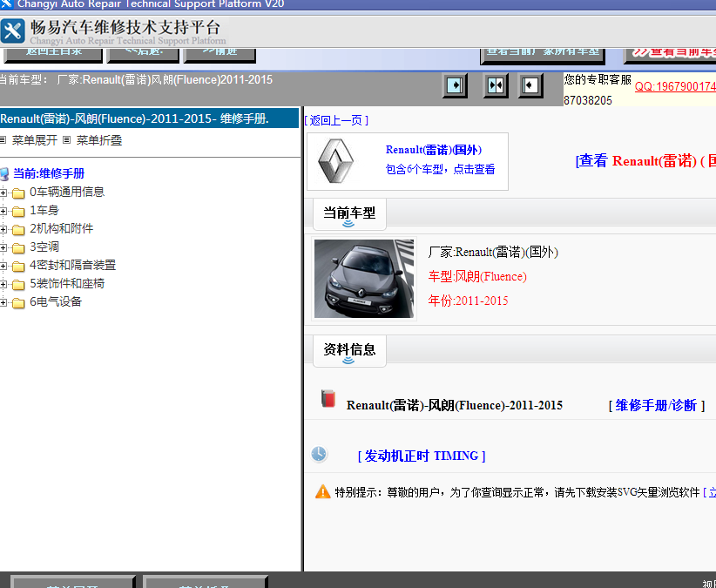Screen dimensions: 716x588
Task: Click the Renault diamond logo
Action: tap(335, 161)
